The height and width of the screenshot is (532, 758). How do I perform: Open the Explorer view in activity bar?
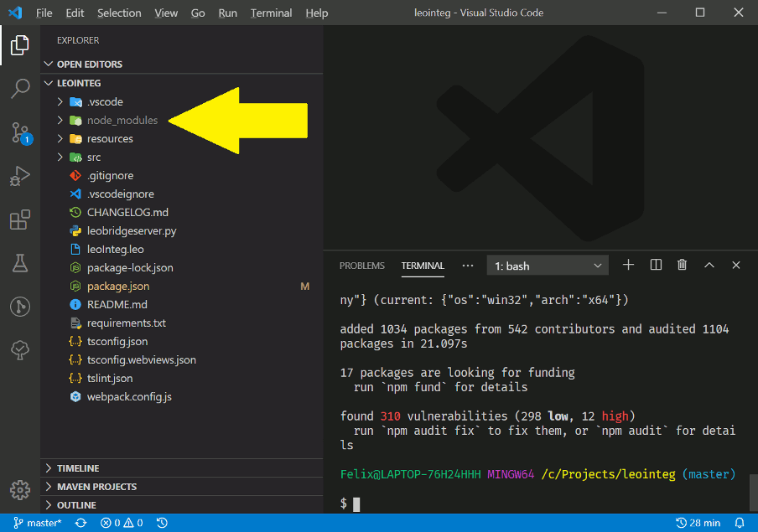point(20,45)
